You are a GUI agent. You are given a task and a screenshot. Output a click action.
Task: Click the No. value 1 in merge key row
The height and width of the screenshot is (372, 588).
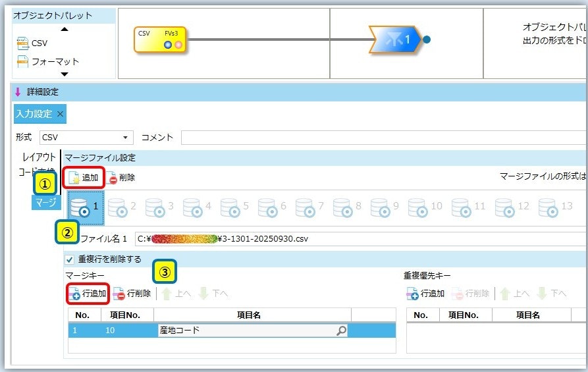(x=84, y=331)
